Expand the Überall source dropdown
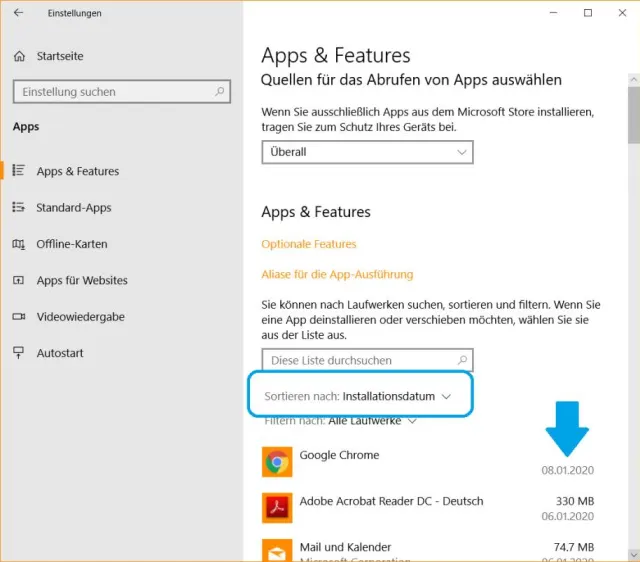 click(367, 152)
